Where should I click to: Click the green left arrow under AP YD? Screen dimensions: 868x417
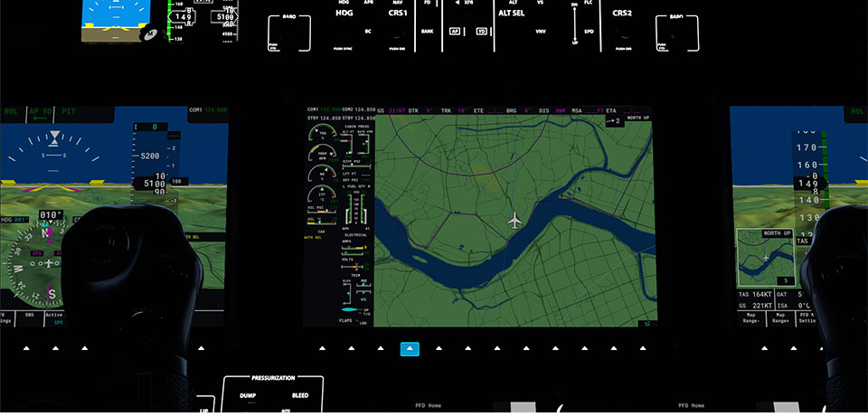click(x=40, y=118)
